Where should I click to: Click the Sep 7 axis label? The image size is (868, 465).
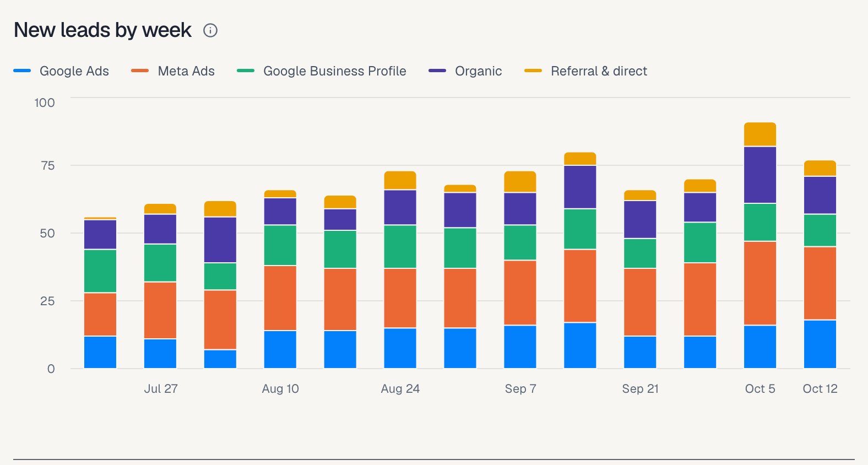click(x=520, y=388)
